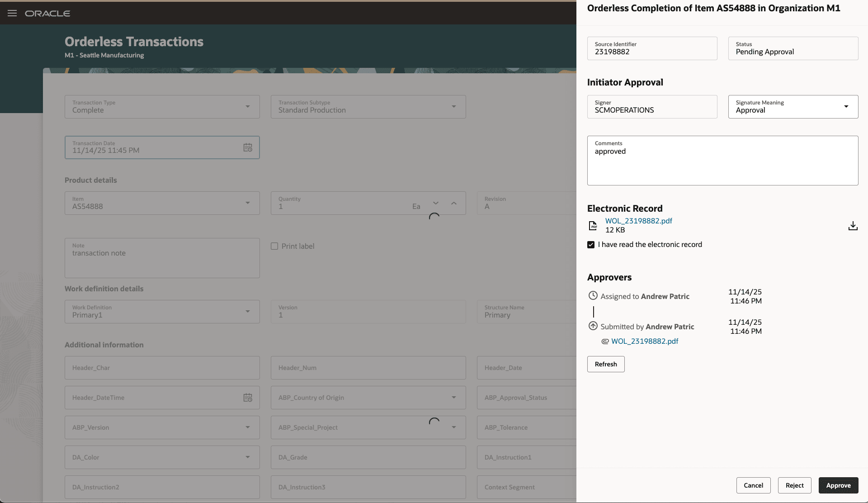Screen dimensions: 868x503
Task: Open the Signature Meaning dropdown
Action: pos(846,107)
